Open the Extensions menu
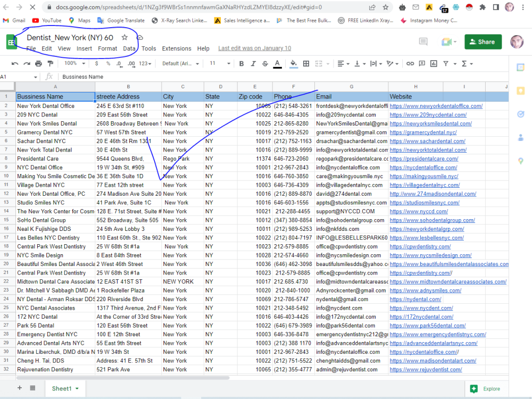532x399 pixels. (177, 48)
